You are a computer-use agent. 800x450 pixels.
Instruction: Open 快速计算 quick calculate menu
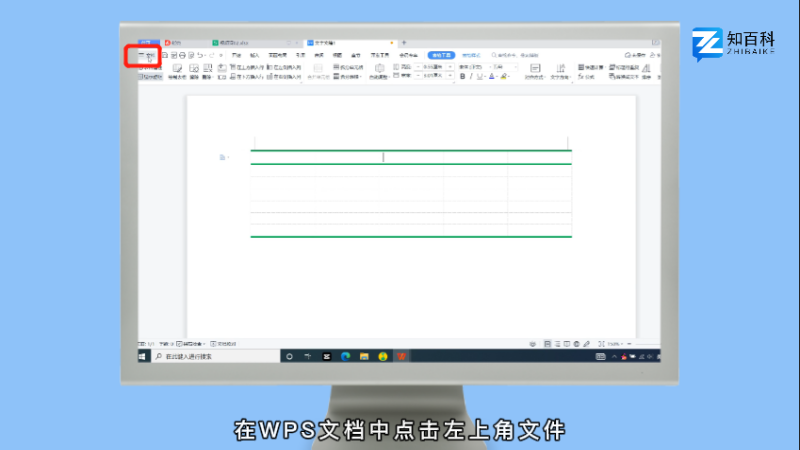point(591,67)
